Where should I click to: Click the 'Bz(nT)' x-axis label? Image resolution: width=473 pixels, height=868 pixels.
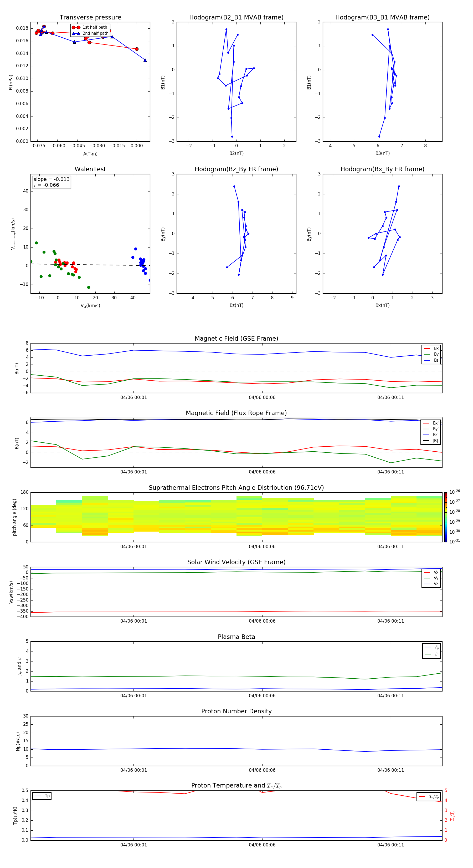click(236, 305)
